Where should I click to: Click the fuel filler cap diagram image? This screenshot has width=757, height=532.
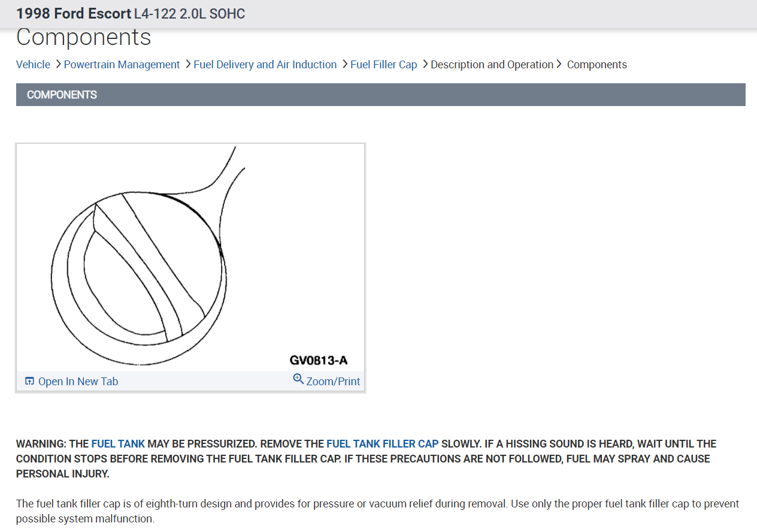190,258
